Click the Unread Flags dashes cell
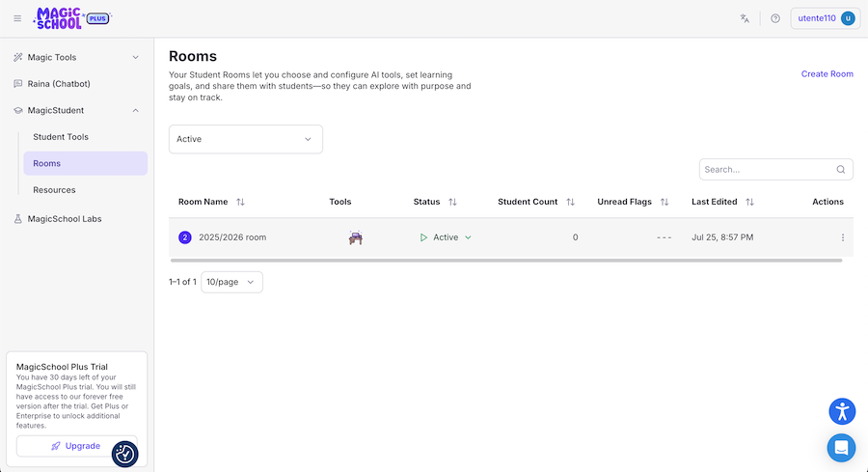Screen dimensions: 868x472 (x=664, y=237)
